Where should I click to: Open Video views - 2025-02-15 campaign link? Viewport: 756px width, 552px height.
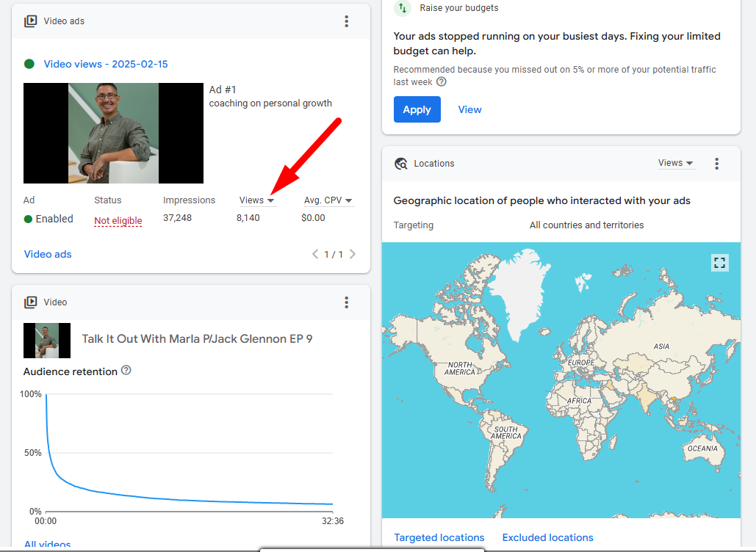pos(106,64)
